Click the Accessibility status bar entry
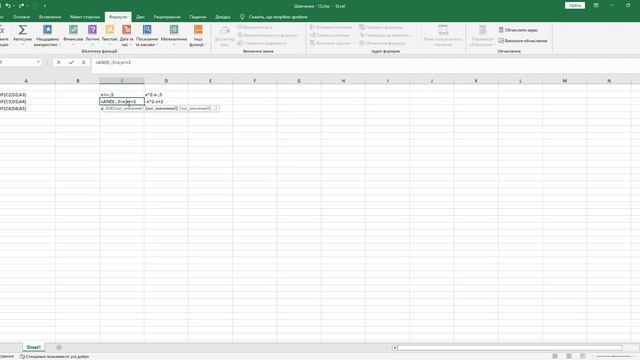Screen dimensions: 640x360 click(54, 357)
